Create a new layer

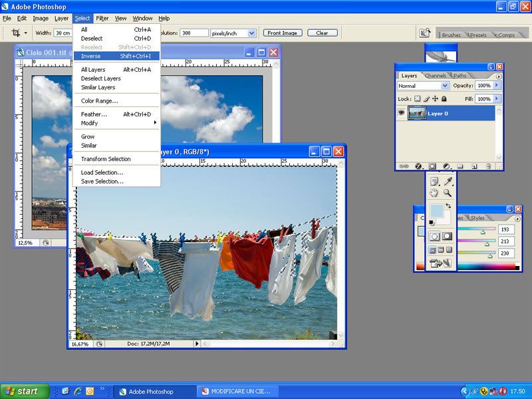pyautogui.click(x=474, y=166)
